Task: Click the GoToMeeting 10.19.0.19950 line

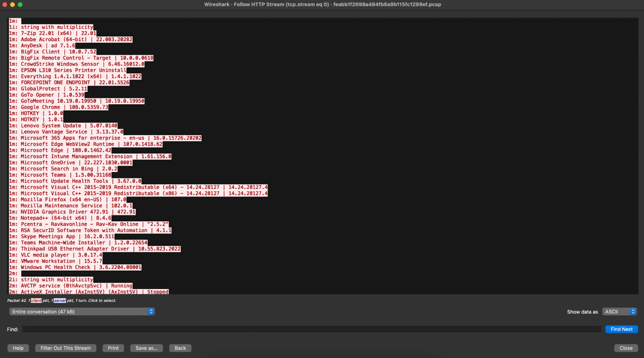Action: coord(77,101)
